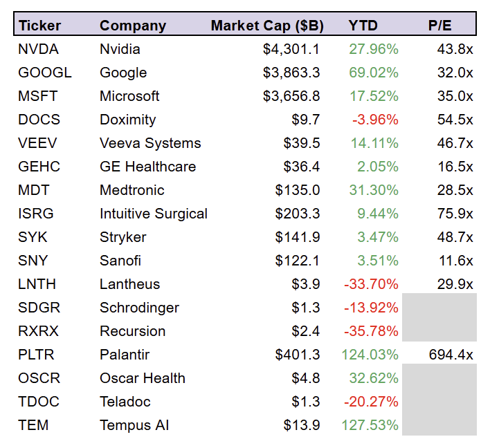The width and height of the screenshot is (490, 448).
Task: Select Google company name cell
Action: click(x=123, y=73)
